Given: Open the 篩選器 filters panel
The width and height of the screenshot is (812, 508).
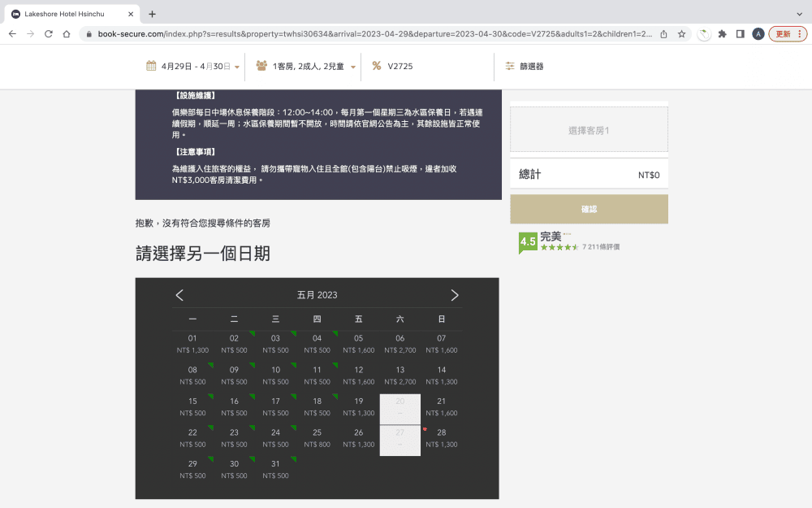Looking at the screenshot, I should (x=531, y=66).
